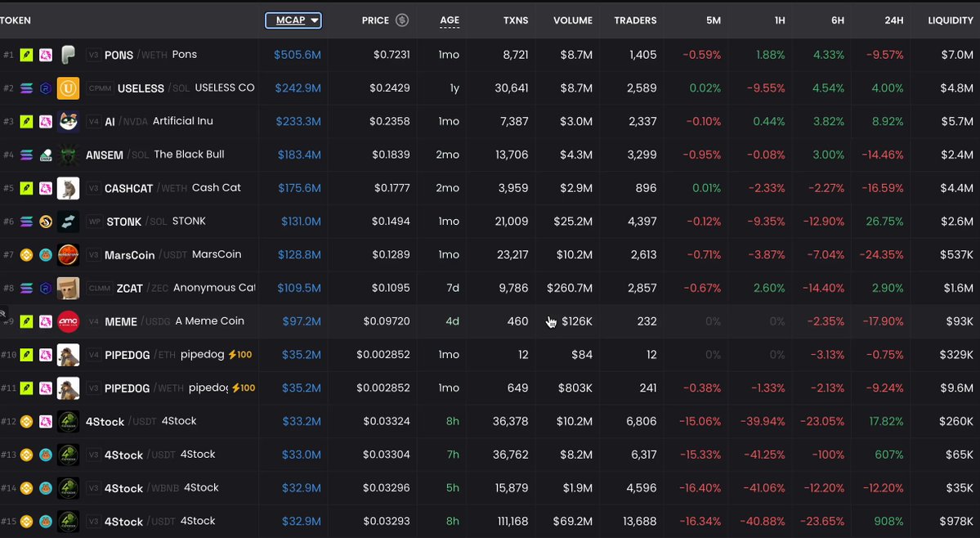980x538 pixels.
Task: Sort by LIQUIDITY column header
Action: point(951,20)
